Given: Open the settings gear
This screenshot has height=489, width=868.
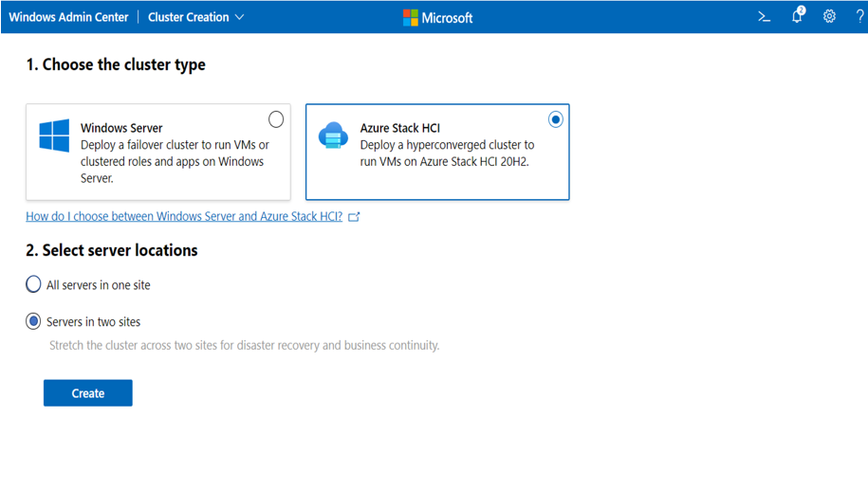Looking at the screenshot, I should tap(829, 16).
